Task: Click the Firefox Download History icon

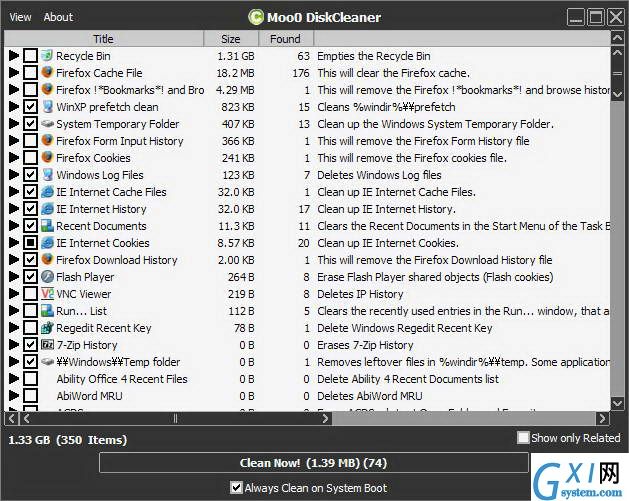Action: pyautogui.click(x=47, y=259)
